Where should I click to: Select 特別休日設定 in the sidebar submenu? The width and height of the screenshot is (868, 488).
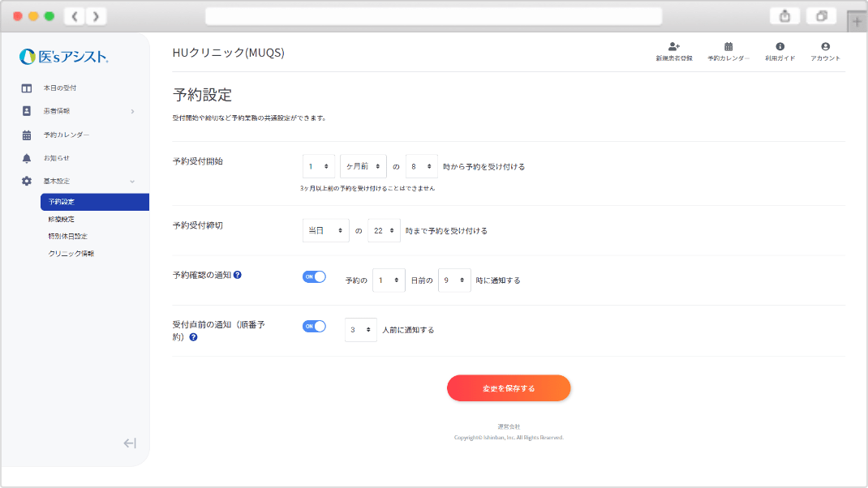[x=67, y=237]
